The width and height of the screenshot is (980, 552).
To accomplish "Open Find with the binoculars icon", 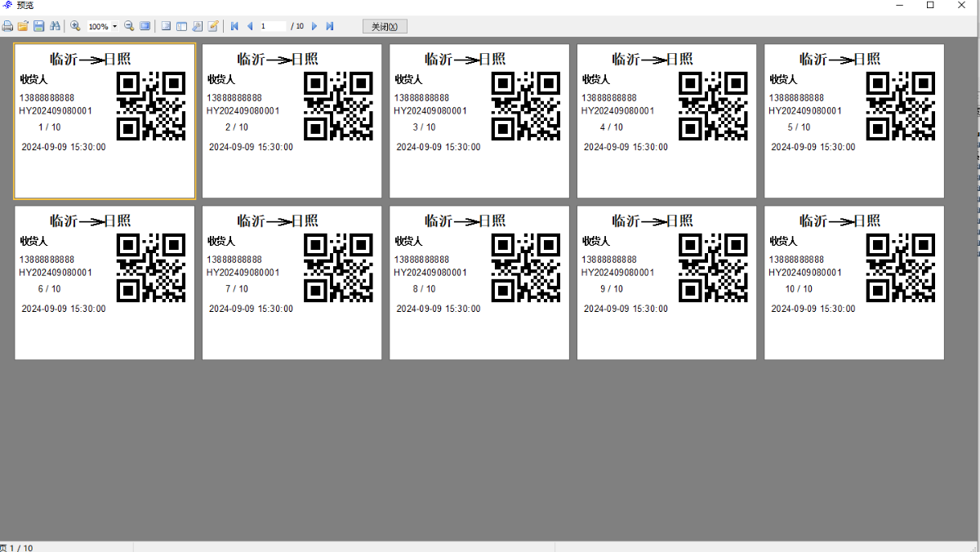I will tap(55, 26).
